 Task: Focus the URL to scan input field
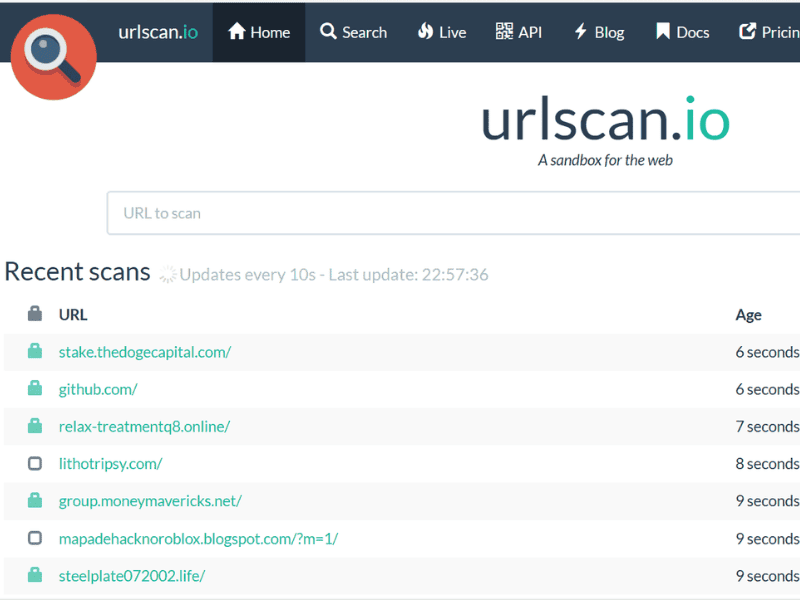(x=453, y=213)
